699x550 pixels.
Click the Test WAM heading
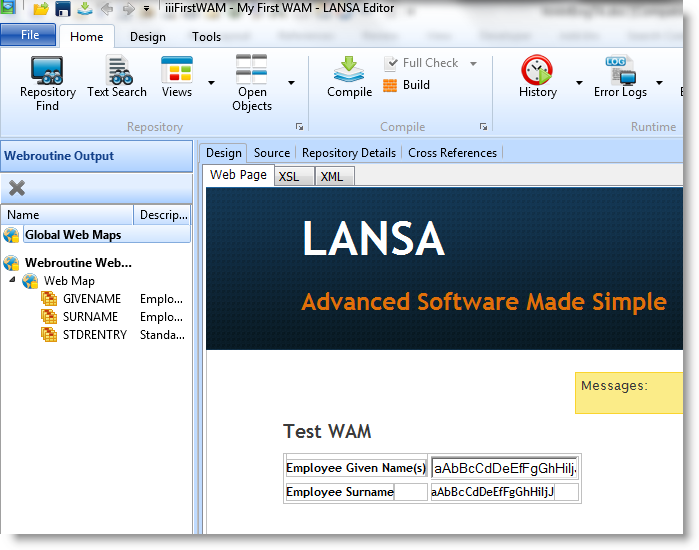(x=327, y=431)
